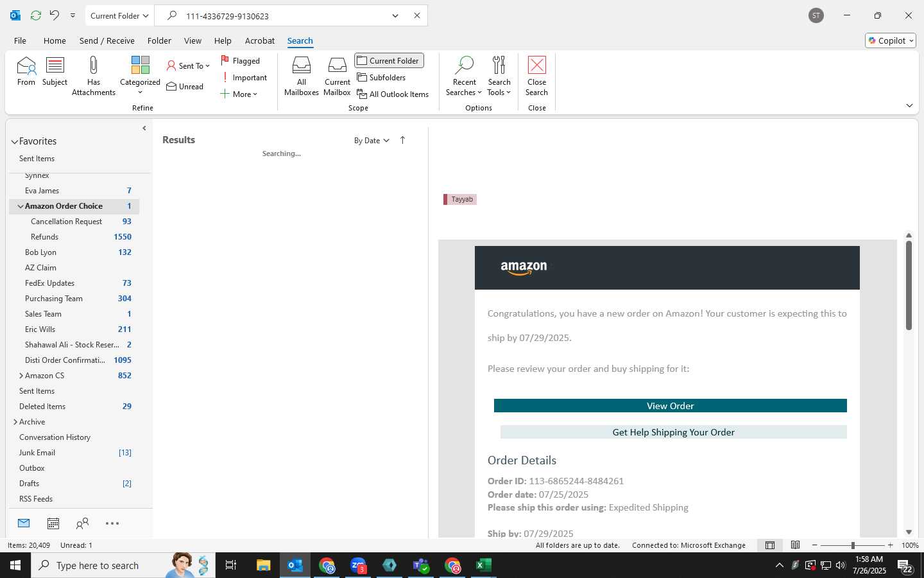Filter by Important messages
924x578 pixels.
(244, 78)
